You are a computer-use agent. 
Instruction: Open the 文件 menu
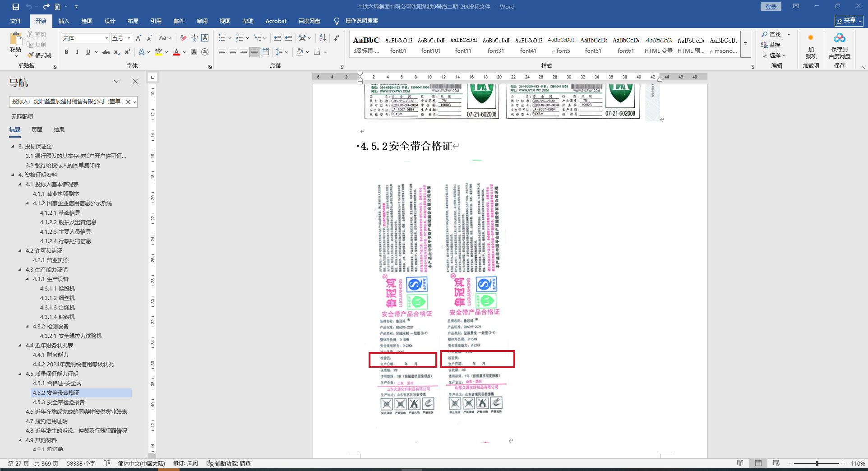(16, 21)
